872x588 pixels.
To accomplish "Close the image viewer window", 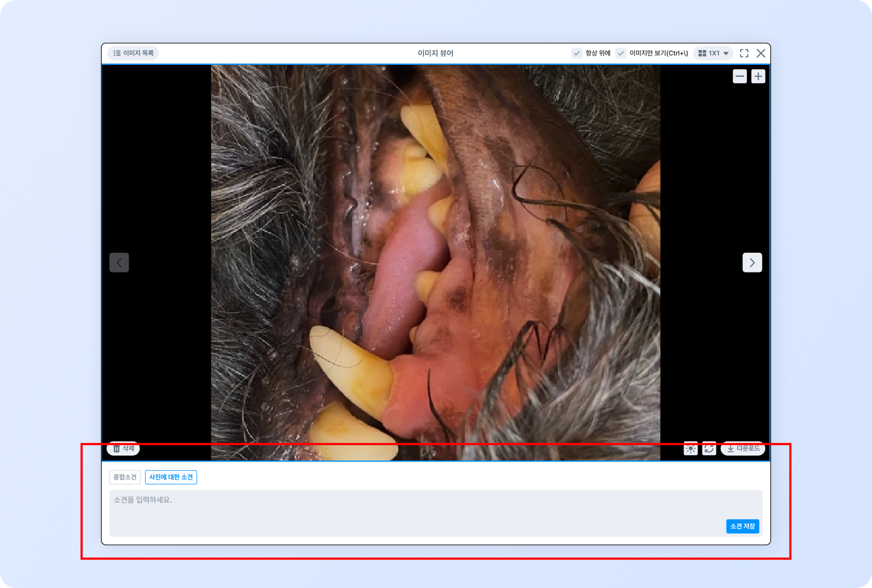I will 761,53.
